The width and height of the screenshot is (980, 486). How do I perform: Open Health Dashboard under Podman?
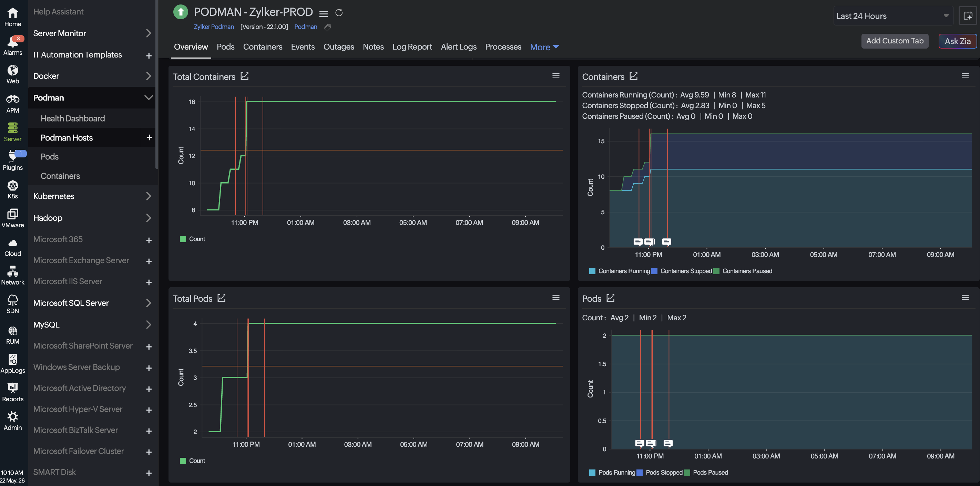click(73, 118)
